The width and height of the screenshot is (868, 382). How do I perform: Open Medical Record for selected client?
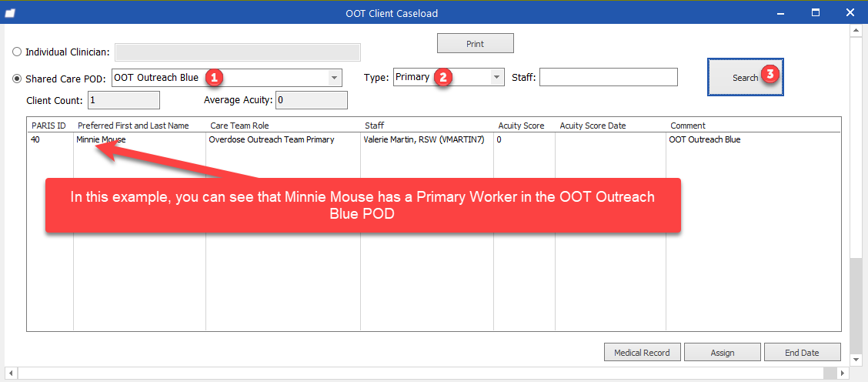642,353
